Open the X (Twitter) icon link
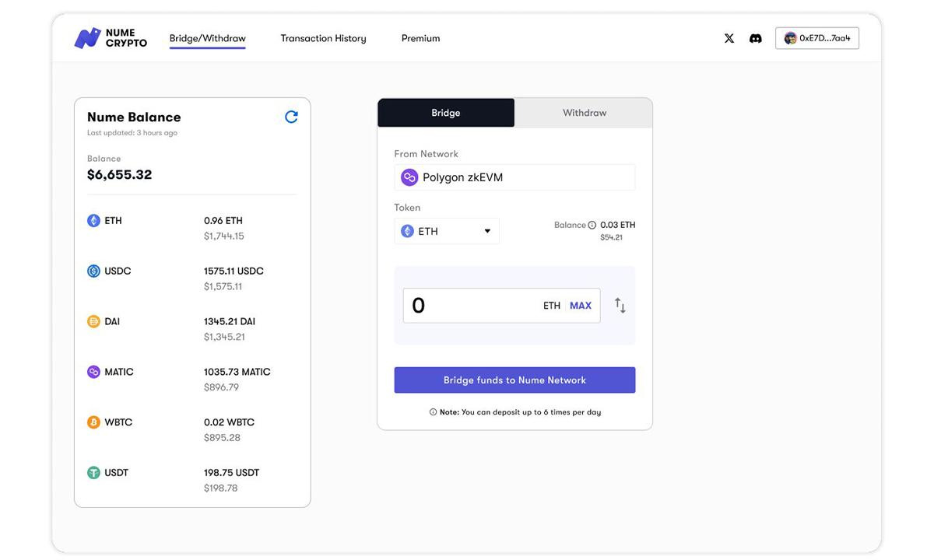The height and width of the screenshot is (560, 934). (729, 38)
